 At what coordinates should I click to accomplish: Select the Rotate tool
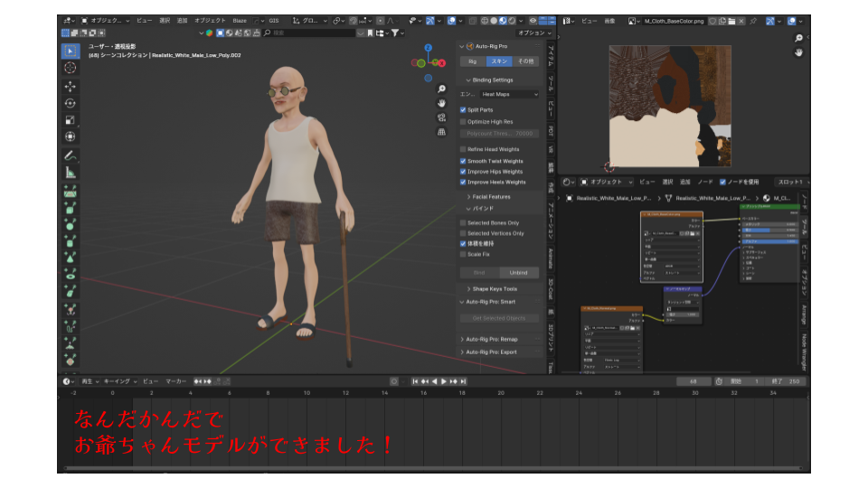(x=71, y=103)
